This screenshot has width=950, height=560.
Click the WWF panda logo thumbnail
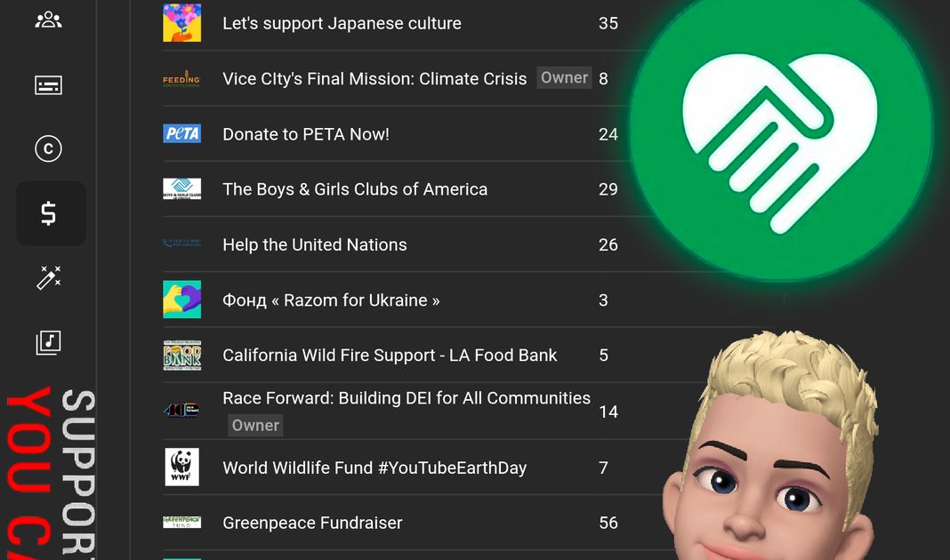[181, 467]
